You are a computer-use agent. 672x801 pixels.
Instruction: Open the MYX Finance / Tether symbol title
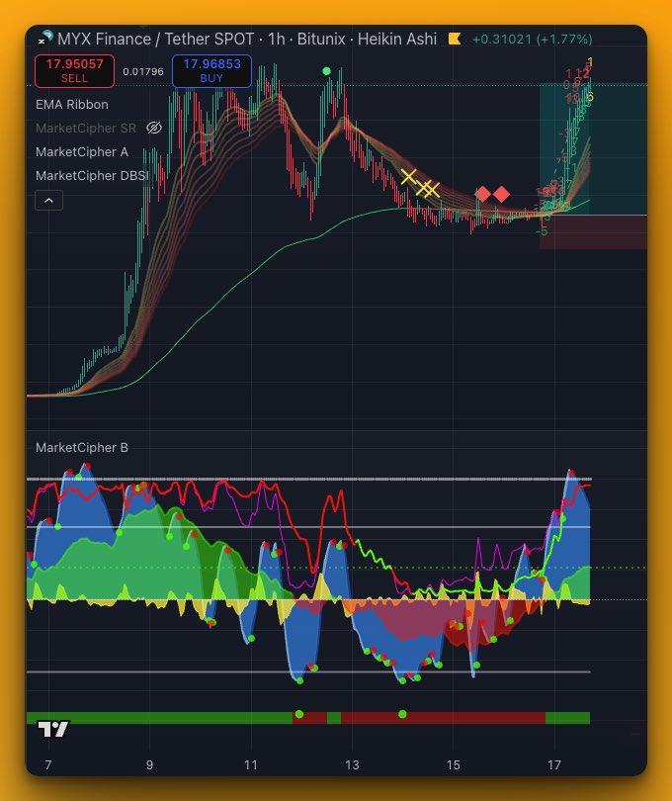point(156,39)
